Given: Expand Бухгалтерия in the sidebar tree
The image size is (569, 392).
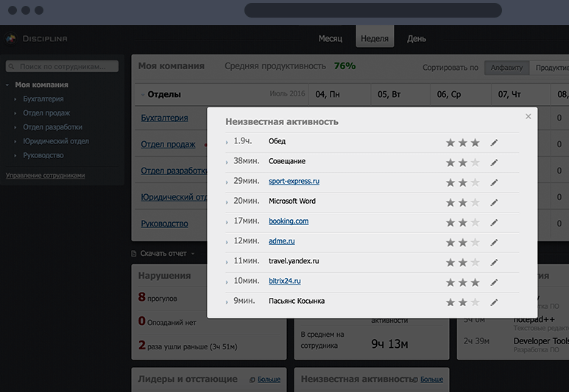Looking at the screenshot, I should pos(15,99).
